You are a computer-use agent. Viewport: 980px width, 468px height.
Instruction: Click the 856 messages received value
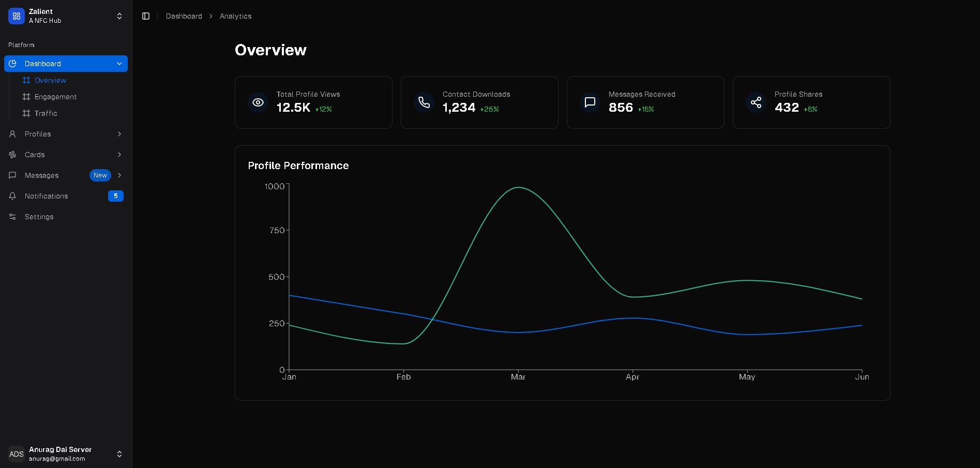(621, 108)
